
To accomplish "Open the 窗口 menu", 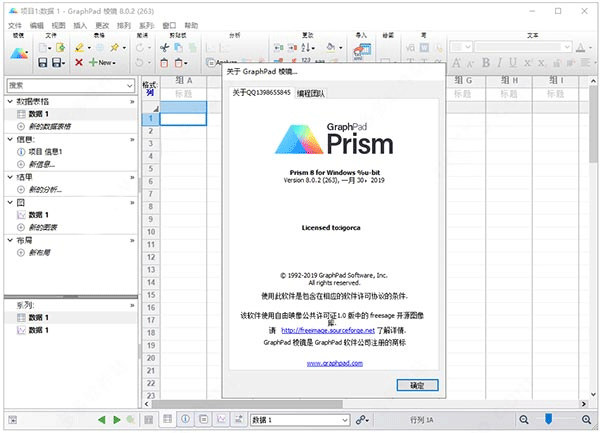I will point(169,25).
